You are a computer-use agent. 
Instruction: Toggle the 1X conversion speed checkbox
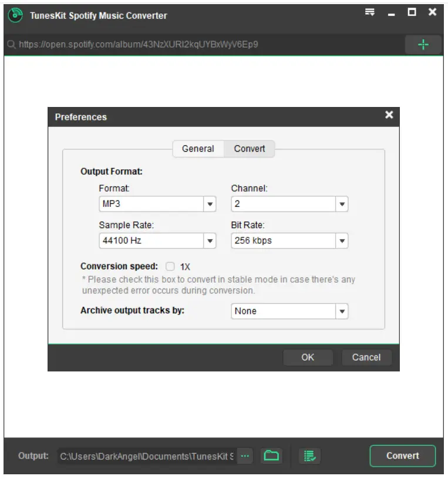click(170, 266)
